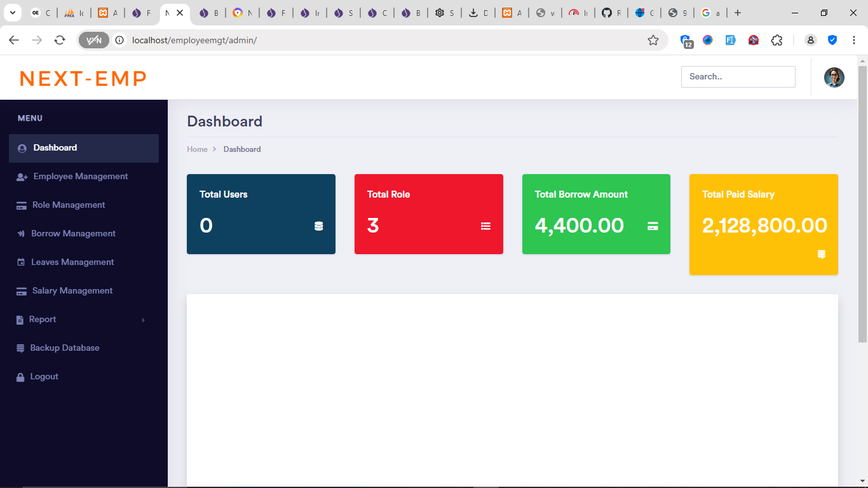The width and height of the screenshot is (868, 488).
Task: Click the Employee Management user-plus icon
Action: (22, 177)
